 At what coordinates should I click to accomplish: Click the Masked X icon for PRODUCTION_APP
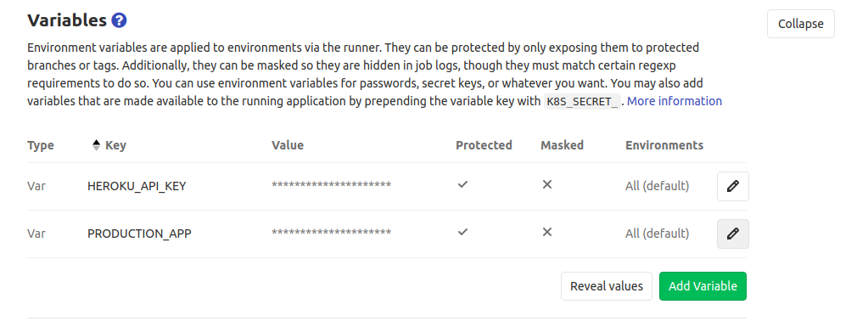pyautogui.click(x=547, y=232)
